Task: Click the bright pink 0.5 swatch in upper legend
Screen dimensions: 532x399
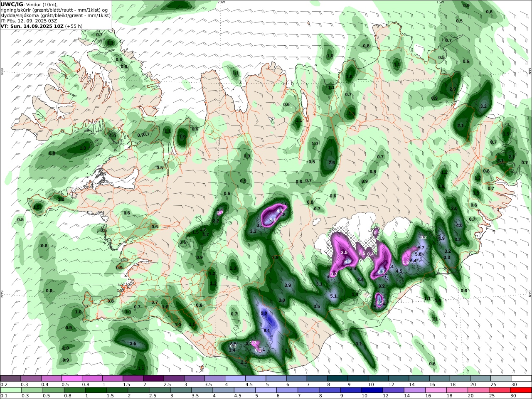Action: tap(71, 378)
